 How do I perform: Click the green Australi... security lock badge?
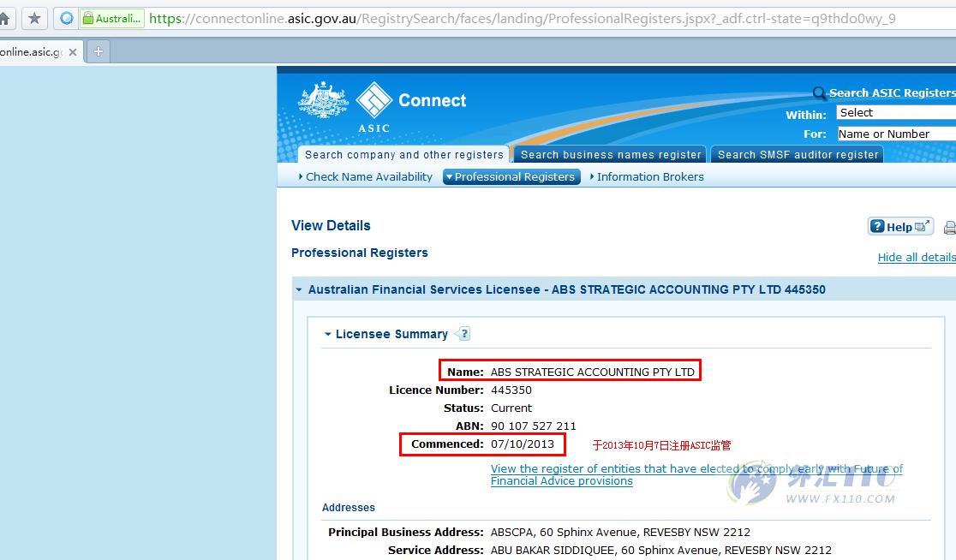[x=112, y=18]
